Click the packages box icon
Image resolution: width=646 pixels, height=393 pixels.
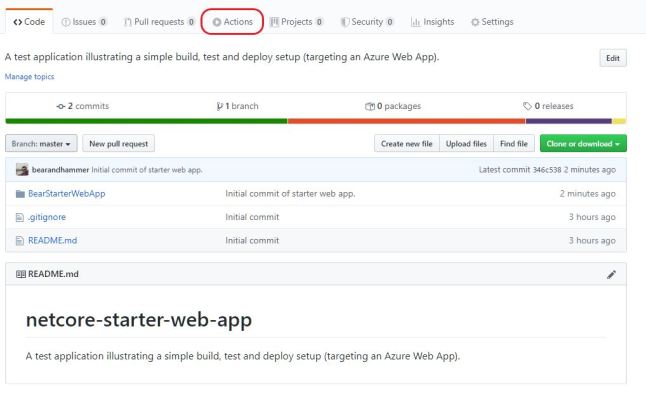pos(370,107)
